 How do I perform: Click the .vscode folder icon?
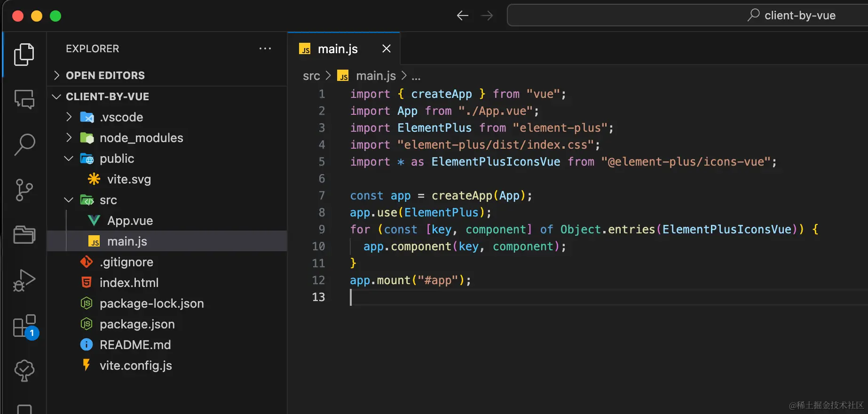point(87,117)
